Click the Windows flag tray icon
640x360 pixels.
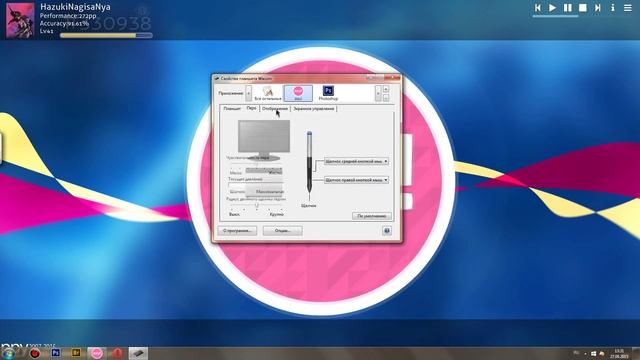593,353
